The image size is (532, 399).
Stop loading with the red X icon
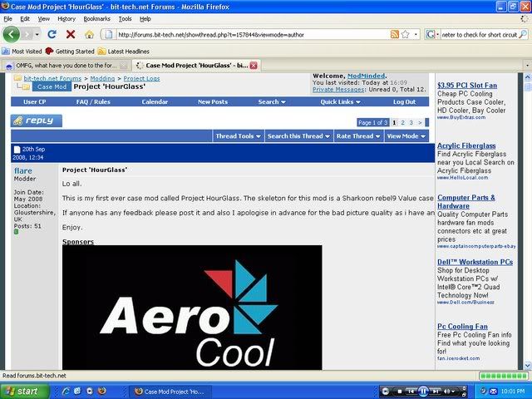pyautogui.click(x=71, y=34)
